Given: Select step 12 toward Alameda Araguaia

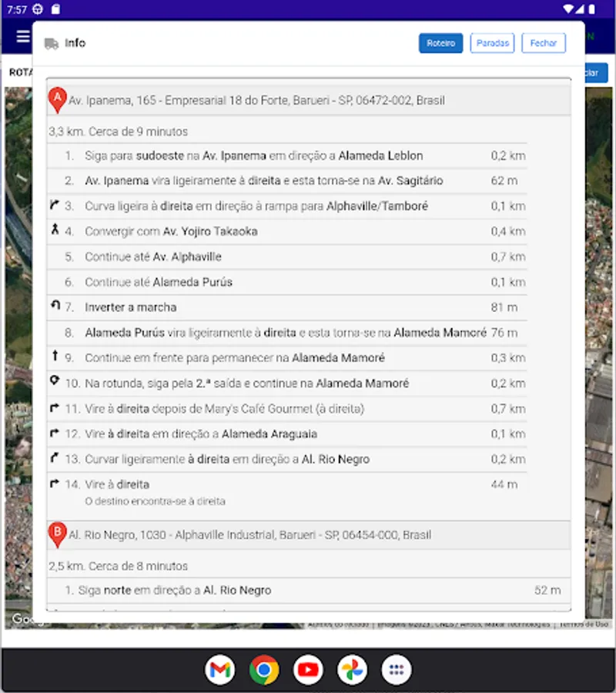Looking at the screenshot, I should point(287,434).
